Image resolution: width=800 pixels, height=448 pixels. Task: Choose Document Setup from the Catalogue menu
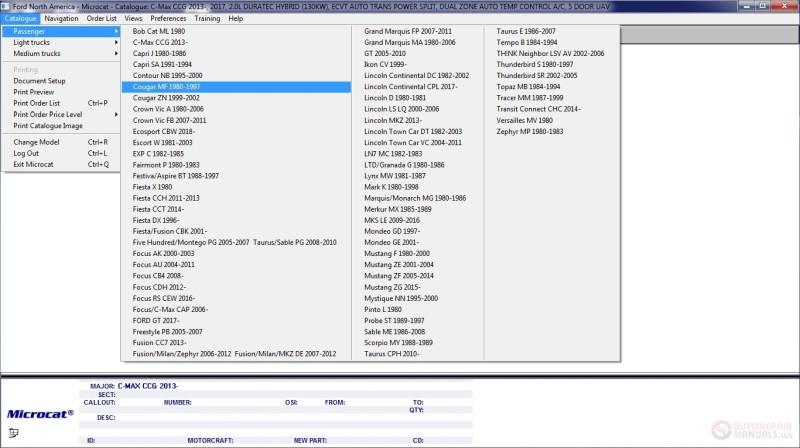(61, 81)
